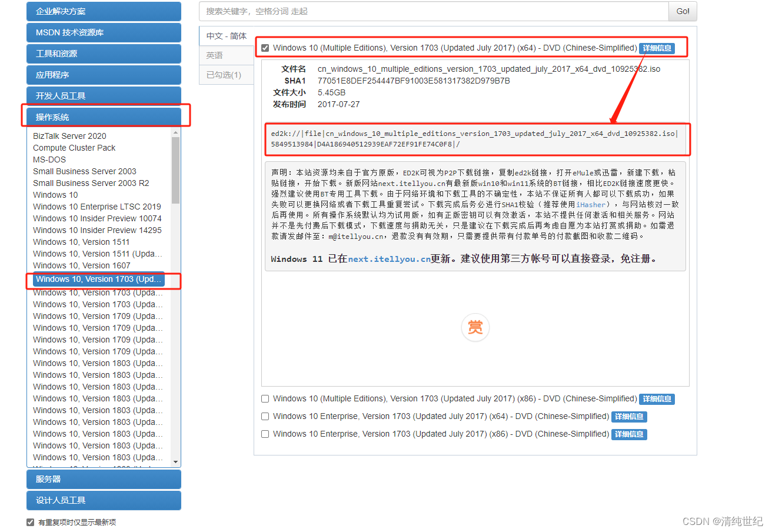This screenshot has height=532, width=772.
Task: Click the file size value 5.45GB
Action: [331, 92]
